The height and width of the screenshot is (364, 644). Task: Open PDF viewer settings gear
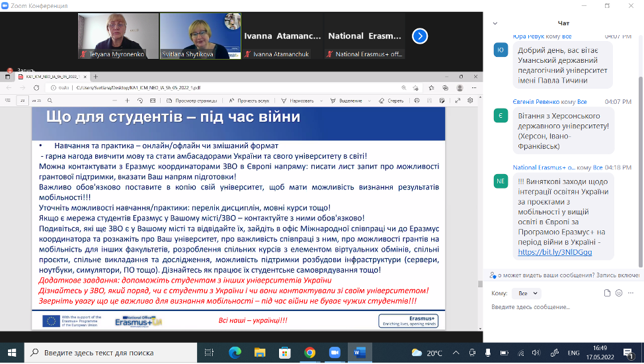(x=470, y=101)
